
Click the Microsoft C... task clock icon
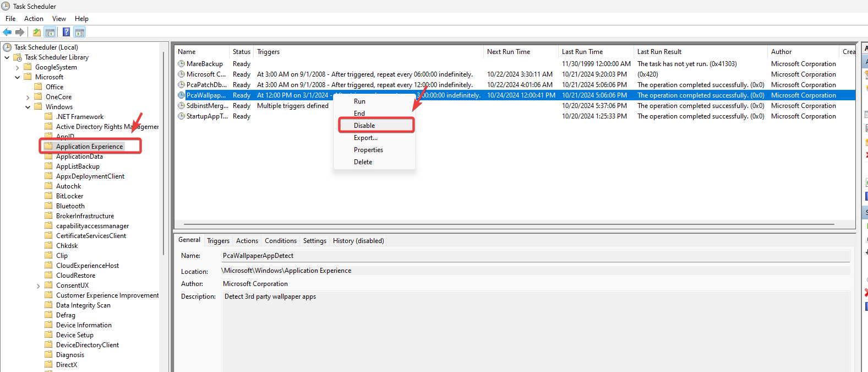(181, 74)
